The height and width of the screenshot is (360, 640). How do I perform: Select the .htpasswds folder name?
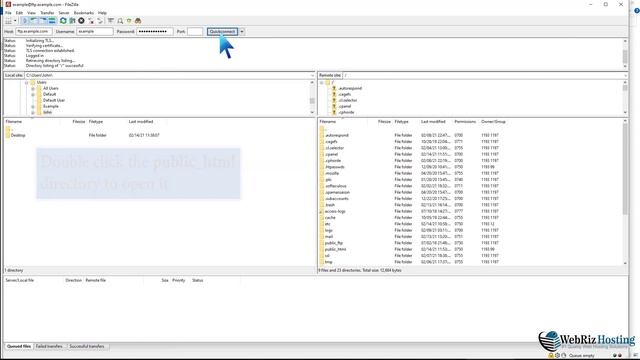[x=335, y=167]
